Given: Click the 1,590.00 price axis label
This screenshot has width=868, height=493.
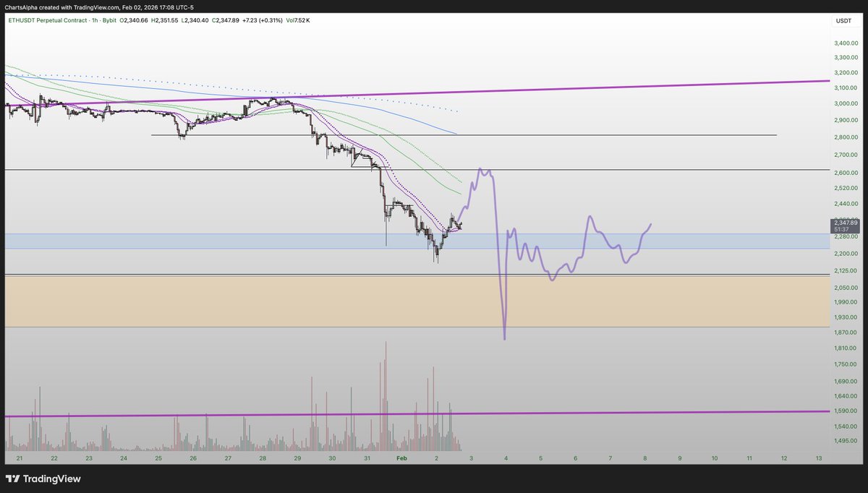Looking at the screenshot, I should [845, 411].
